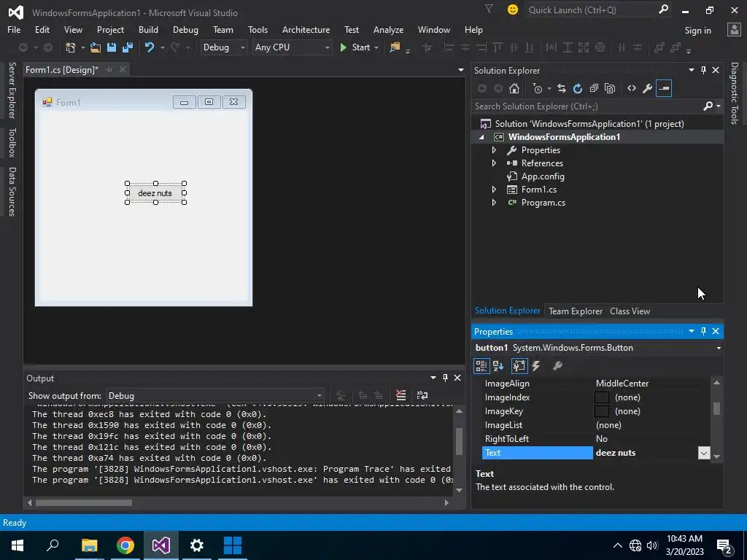Open the button1 object selector dropdown

pos(719,348)
